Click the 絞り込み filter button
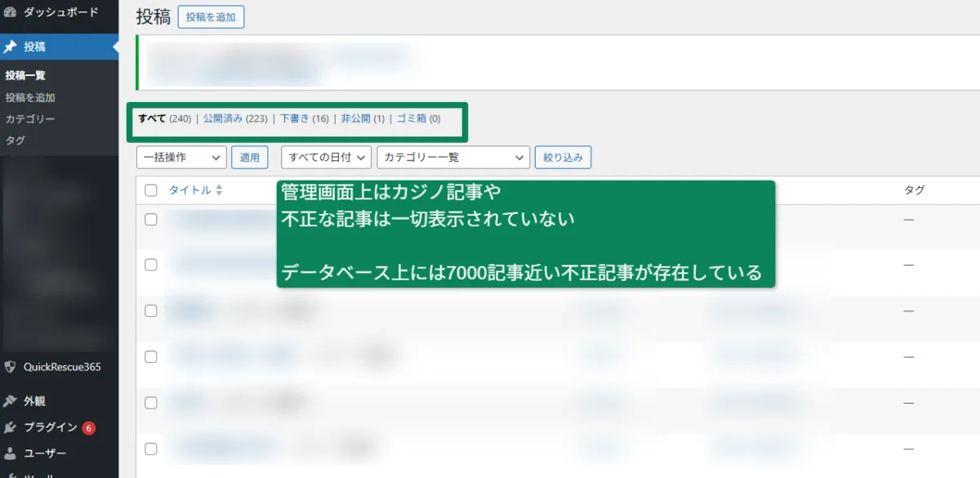Image resolution: width=980 pixels, height=478 pixels. pos(563,158)
